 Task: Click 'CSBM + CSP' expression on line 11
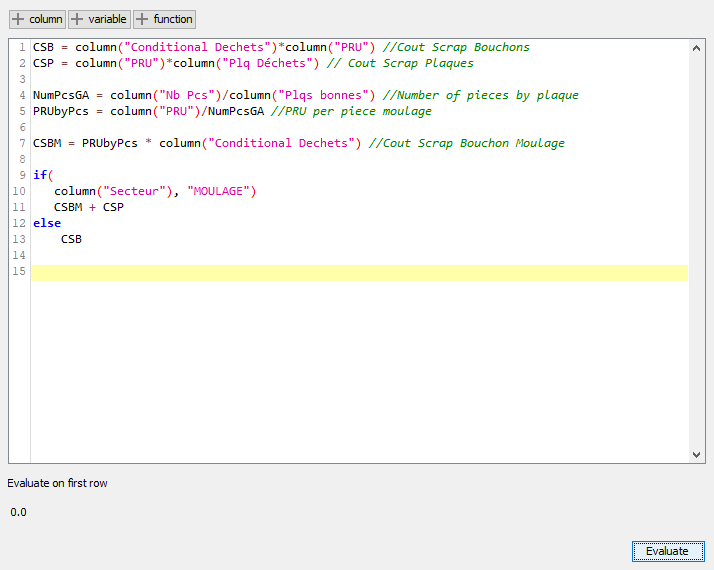click(x=89, y=207)
